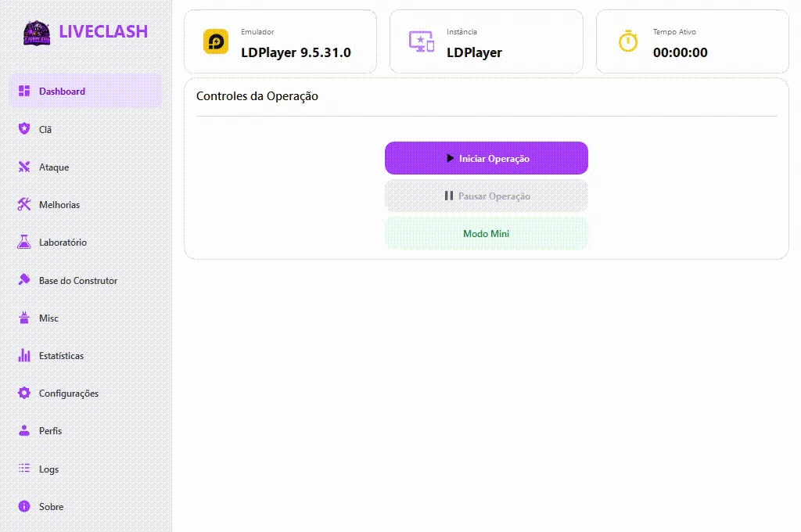The image size is (801, 532).
Task: Switch to Modo Mini
Action: [x=487, y=234]
